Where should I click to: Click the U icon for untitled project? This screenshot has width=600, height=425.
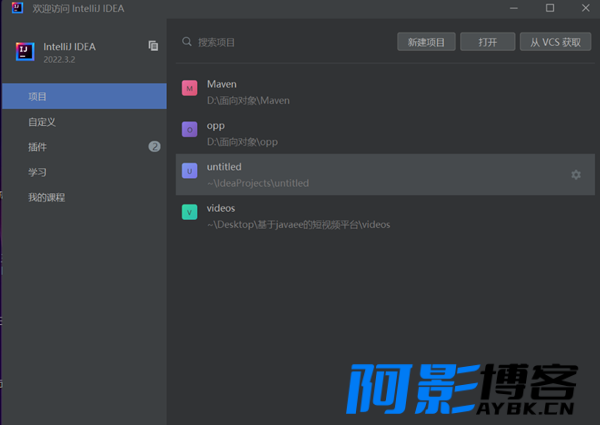point(189,171)
